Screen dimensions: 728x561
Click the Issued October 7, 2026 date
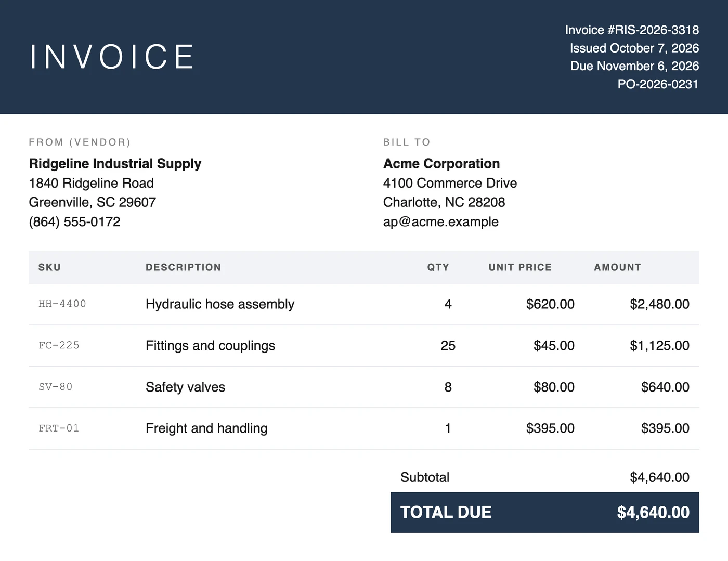point(634,48)
